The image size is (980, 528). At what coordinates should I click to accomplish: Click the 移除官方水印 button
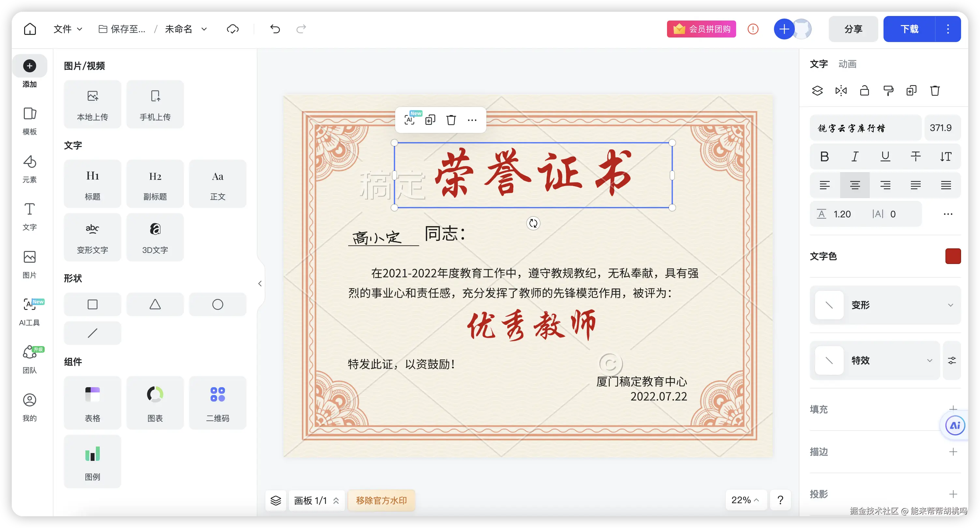click(381, 500)
